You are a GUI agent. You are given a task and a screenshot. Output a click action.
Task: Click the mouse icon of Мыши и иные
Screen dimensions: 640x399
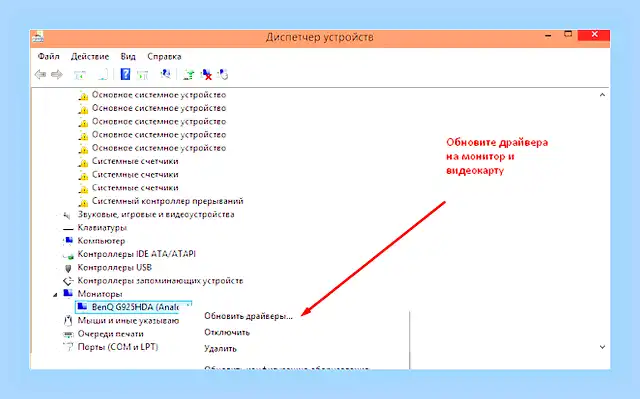68,321
